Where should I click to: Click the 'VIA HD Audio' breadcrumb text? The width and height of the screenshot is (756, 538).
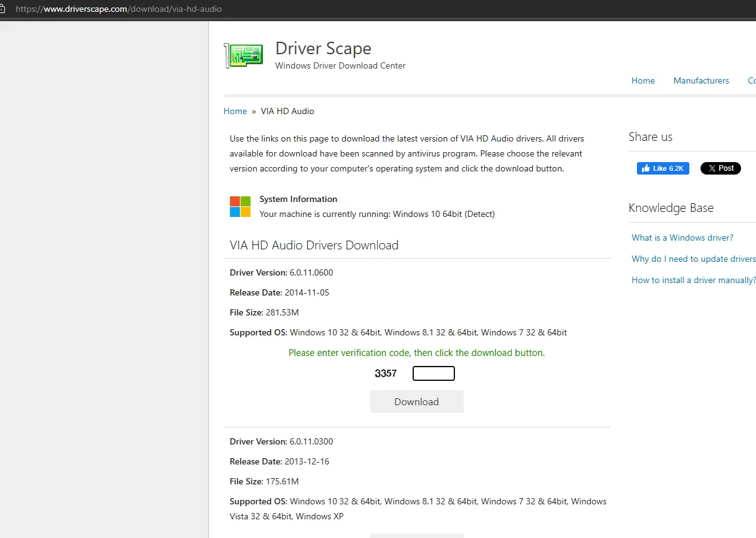tap(287, 111)
